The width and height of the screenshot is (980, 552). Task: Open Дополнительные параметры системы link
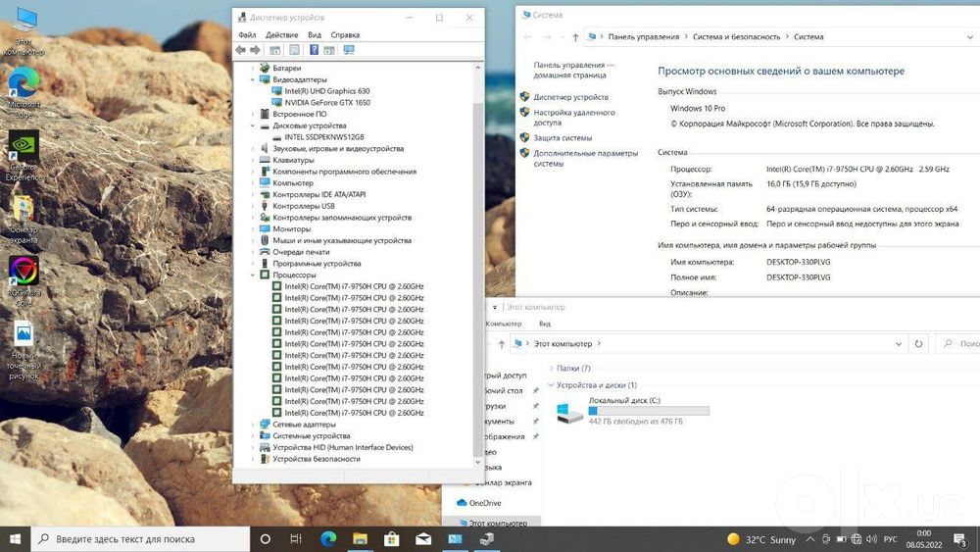click(586, 158)
